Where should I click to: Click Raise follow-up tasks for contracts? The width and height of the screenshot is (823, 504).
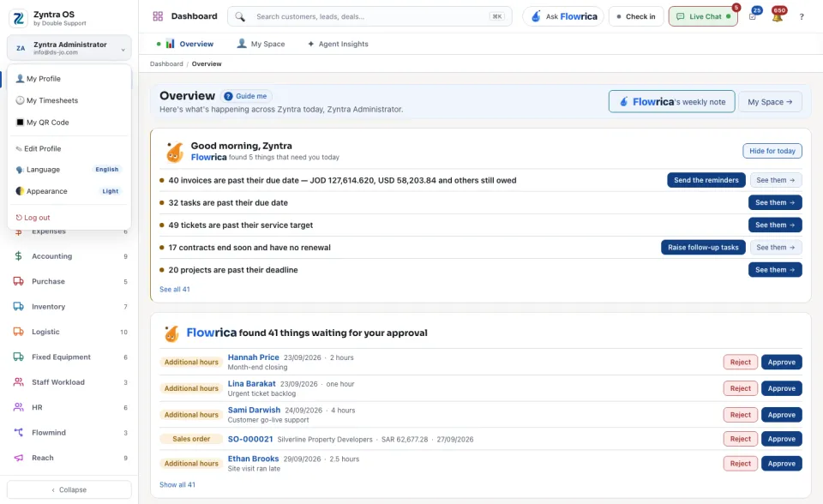coord(703,247)
